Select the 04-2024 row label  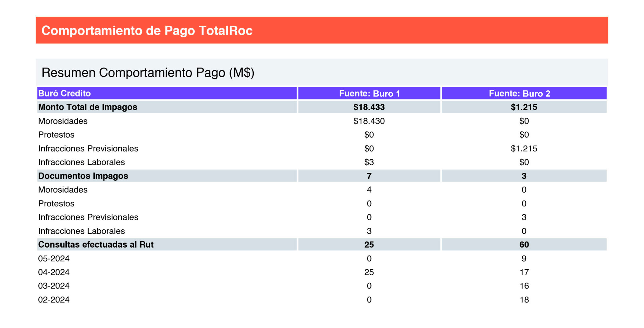54,272
